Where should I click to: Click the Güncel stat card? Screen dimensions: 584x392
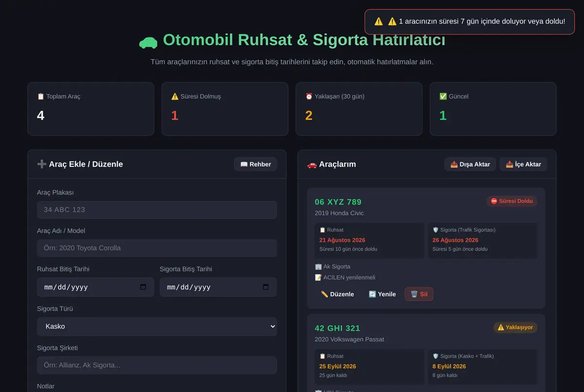click(493, 109)
